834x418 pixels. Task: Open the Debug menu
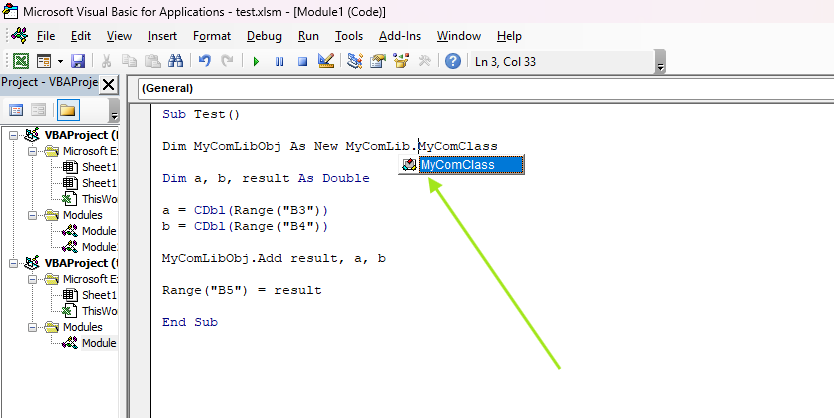point(264,36)
